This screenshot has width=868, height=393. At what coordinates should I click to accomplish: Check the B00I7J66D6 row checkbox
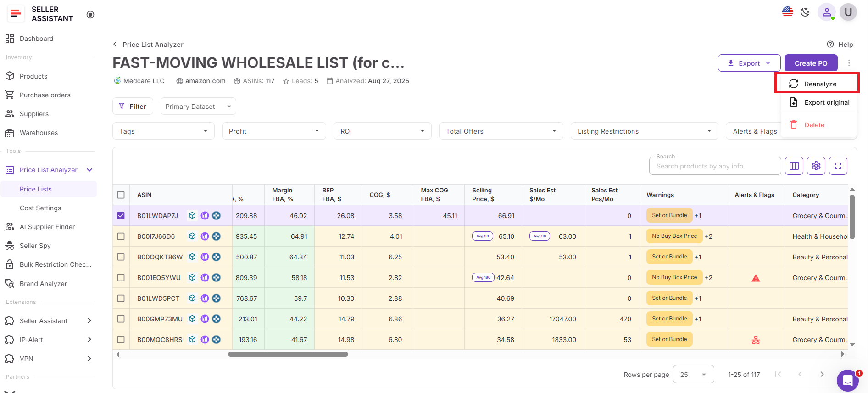pos(121,236)
